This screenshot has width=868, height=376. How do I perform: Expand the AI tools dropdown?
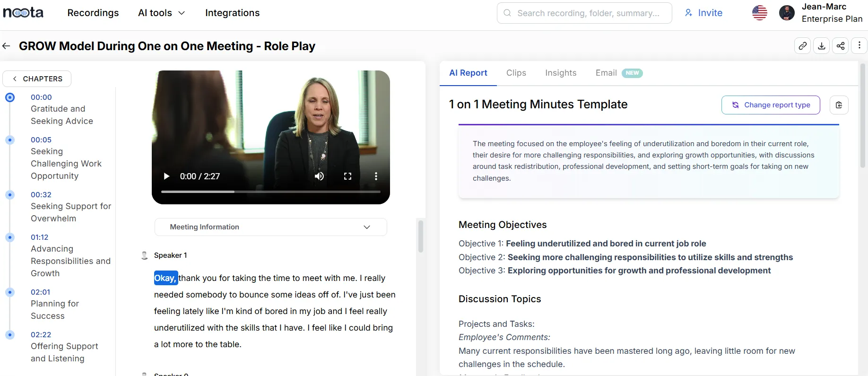click(x=161, y=13)
